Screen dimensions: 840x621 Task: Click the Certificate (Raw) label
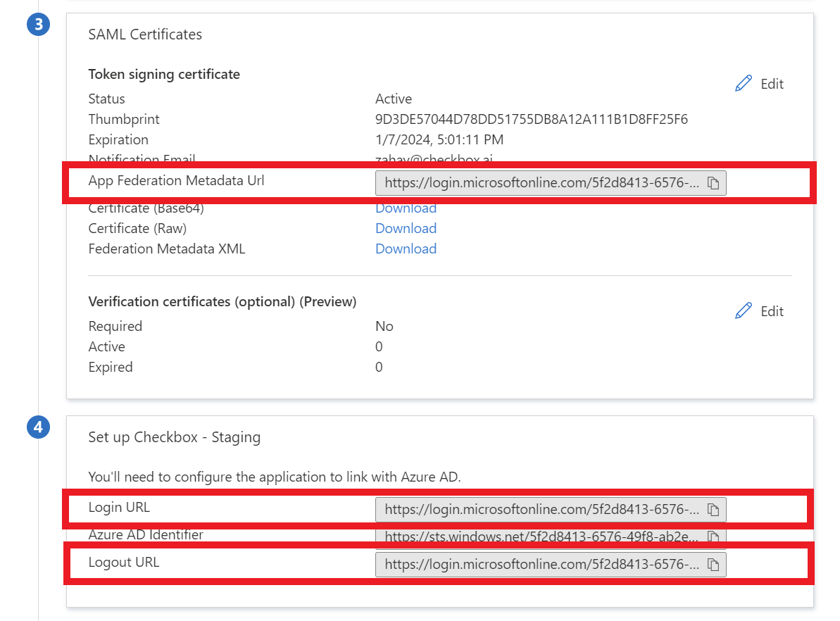(x=138, y=228)
